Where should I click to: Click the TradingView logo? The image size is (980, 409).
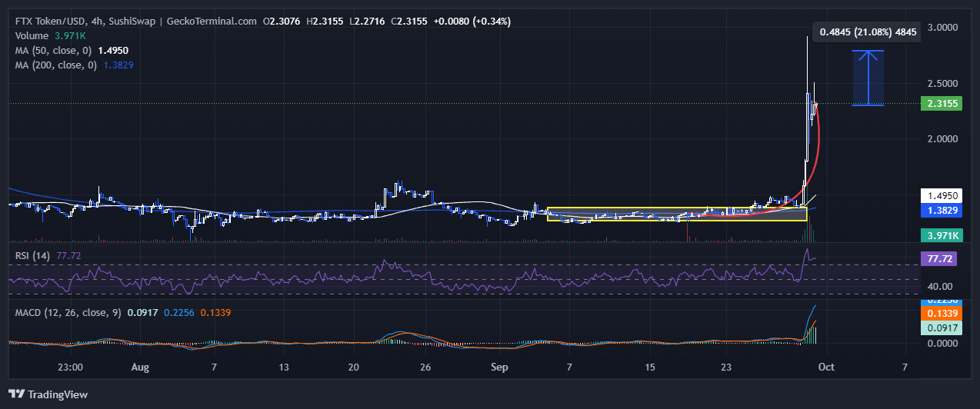(x=48, y=394)
